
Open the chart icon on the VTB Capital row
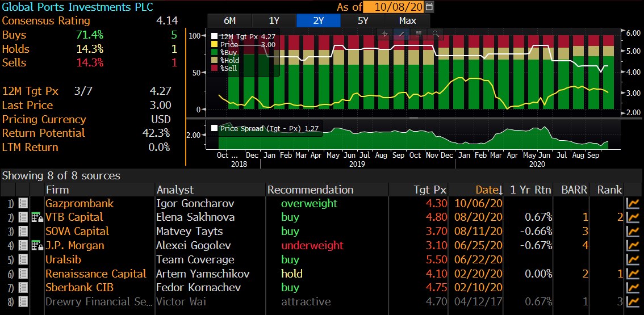[633, 217]
